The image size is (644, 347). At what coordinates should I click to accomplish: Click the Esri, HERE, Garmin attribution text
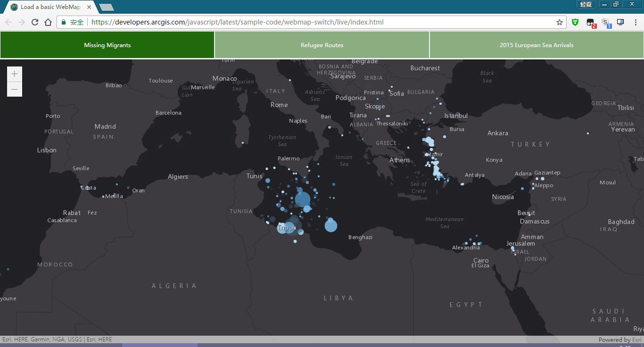click(x=57, y=339)
